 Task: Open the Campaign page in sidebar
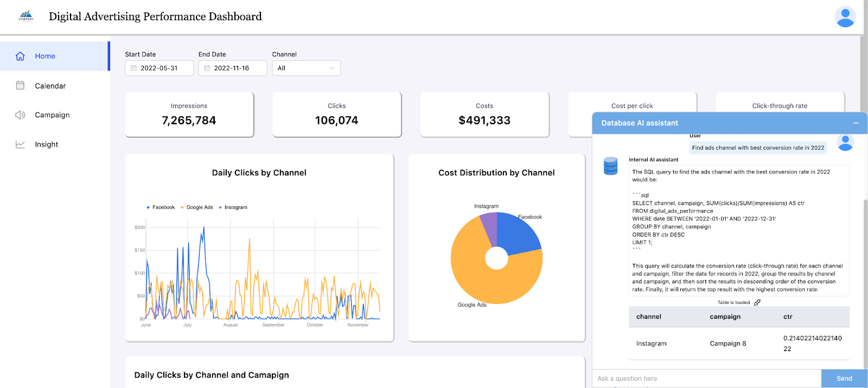pyautogui.click(x=54, y=115)
